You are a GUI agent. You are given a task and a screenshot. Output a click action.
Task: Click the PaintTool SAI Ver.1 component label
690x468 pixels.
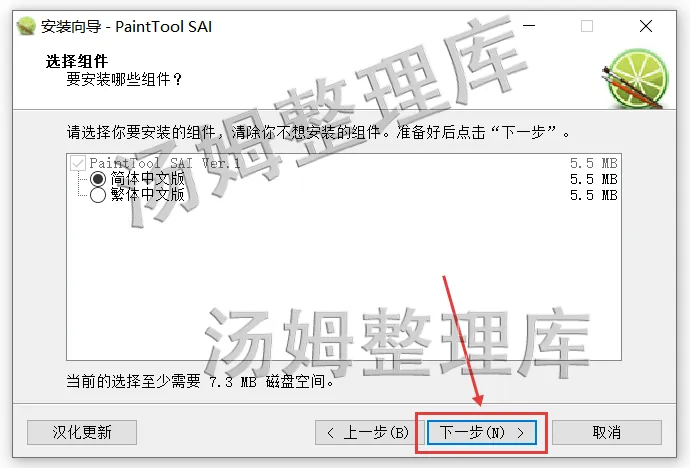(165, 163)
